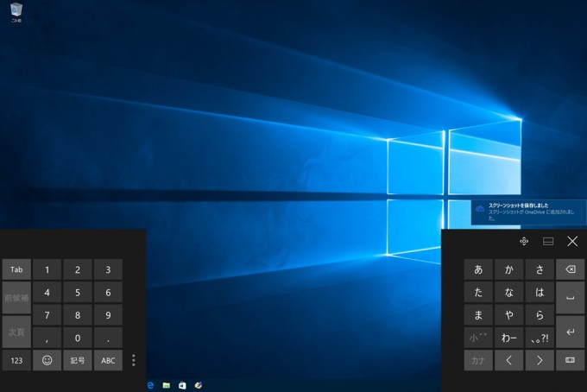Tap the left arrow cursor key

(x=509, y=361)
